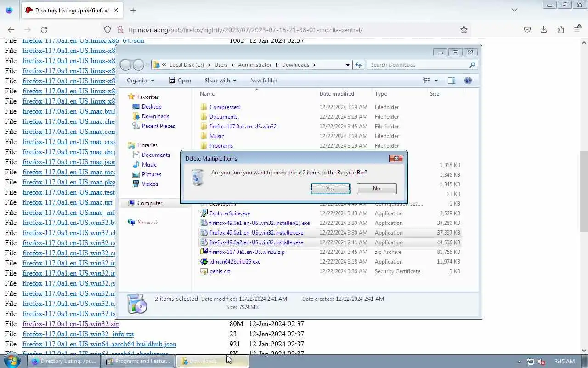Open win64-aarch64.buildhub.json link

coord(99,344)
